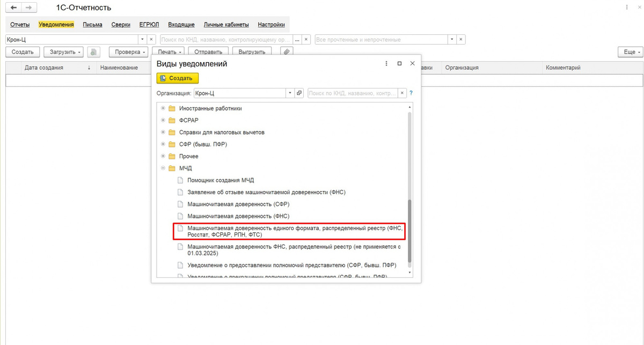Click the yellow Создать button in dialog
644x345 pixels.
(x=178, y=78)
